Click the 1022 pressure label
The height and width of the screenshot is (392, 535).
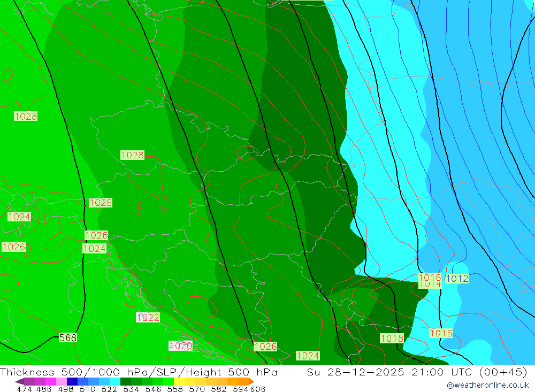(x=148, y=317)
